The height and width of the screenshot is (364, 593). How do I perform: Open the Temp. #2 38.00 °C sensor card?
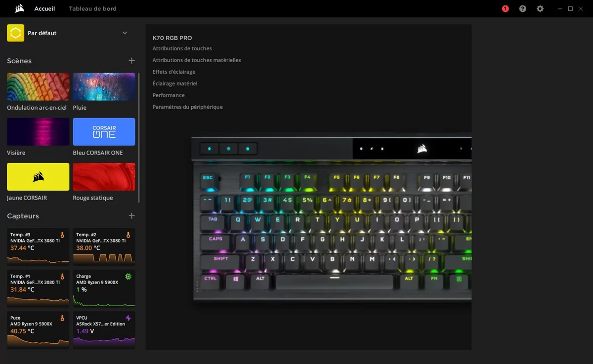tap(104, 247)
